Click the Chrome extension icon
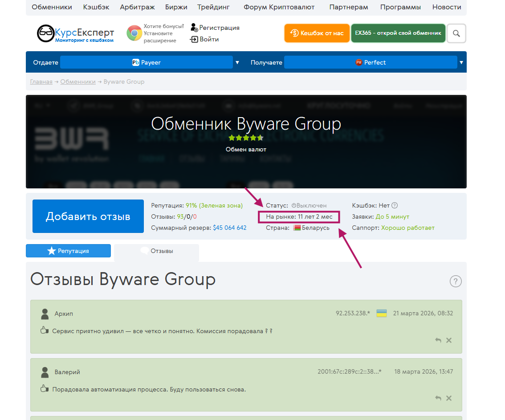This screenshot has height=420, width=505. click(134, 33)
